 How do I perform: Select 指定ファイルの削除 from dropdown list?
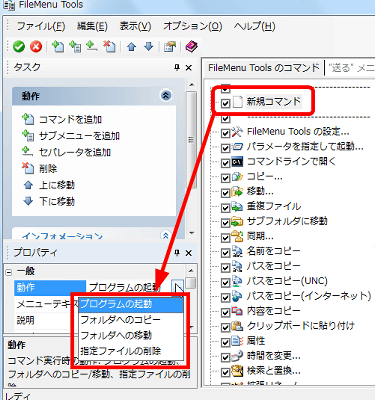131,351
